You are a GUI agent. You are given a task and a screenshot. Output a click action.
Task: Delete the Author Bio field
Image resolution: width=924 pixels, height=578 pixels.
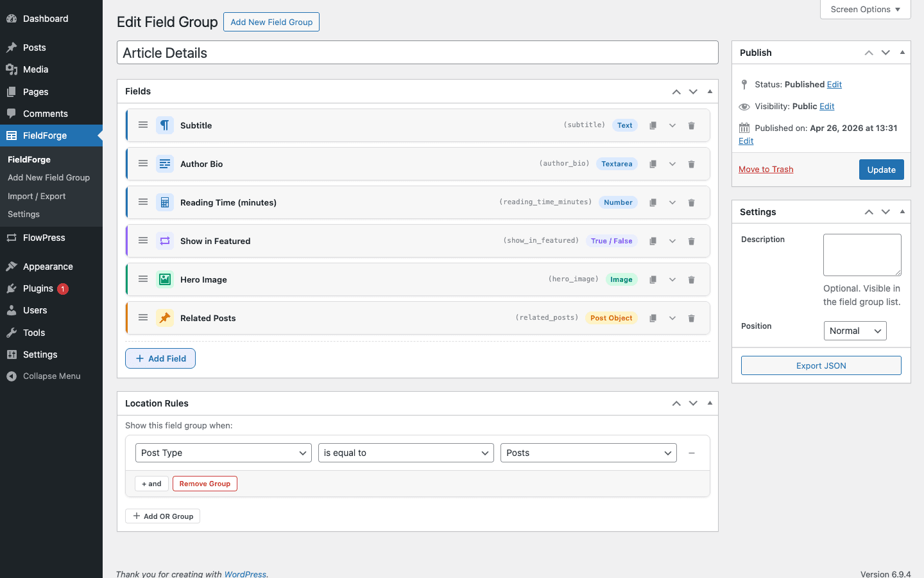[691, 164]
